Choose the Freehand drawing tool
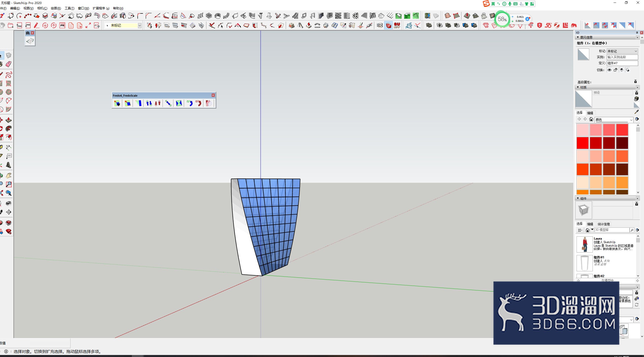Screen dimensions: 644x357 [x=9, y=75]
